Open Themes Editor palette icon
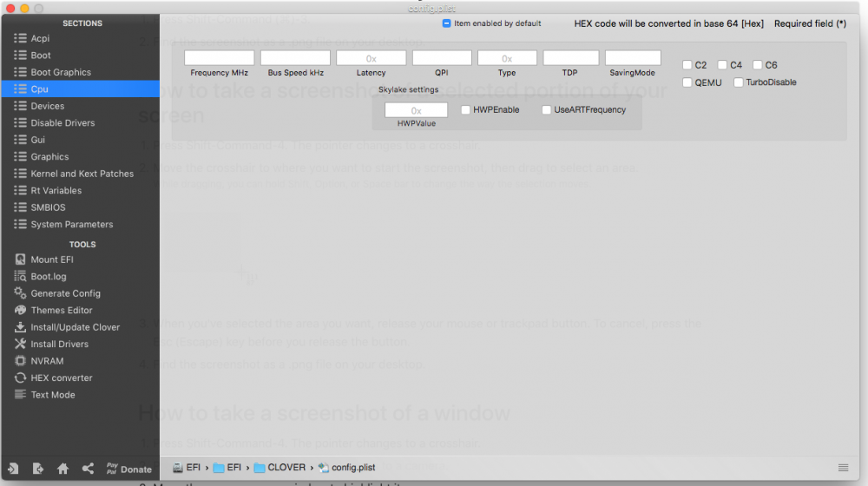868x486 pixels. 20,310
